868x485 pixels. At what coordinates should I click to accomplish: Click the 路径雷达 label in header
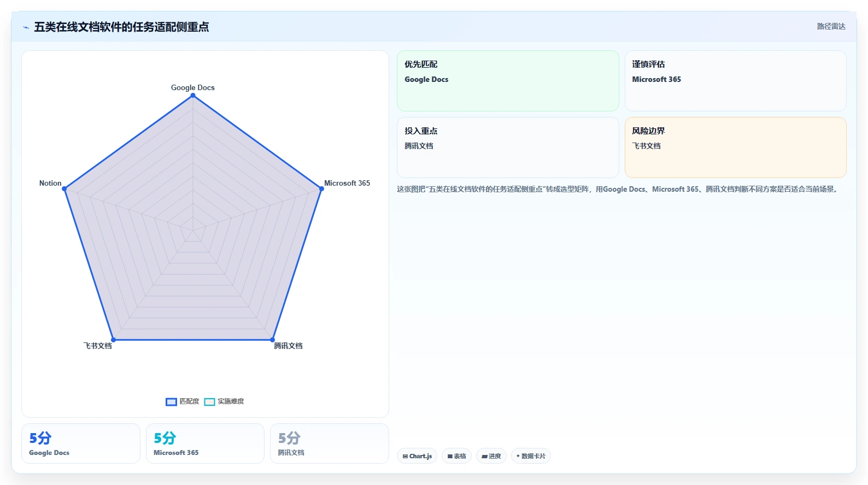pos(831,26)
